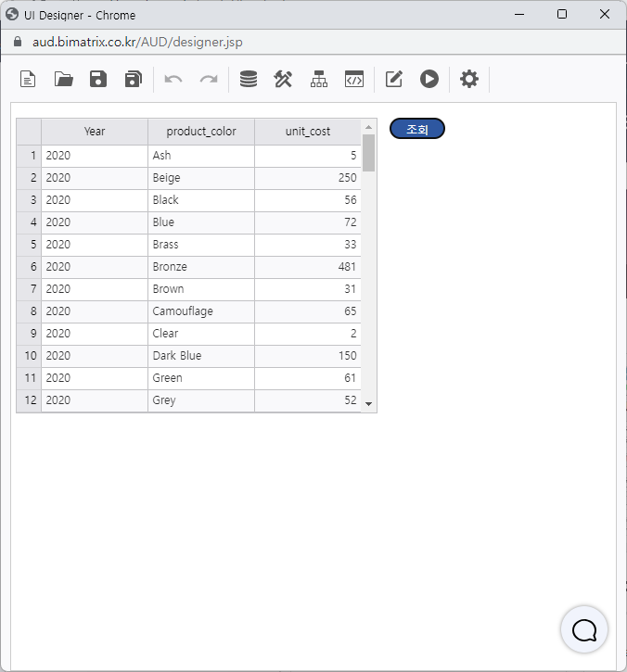Click the grid scrollbar down arrow
The height and width of the screenshot is (672, 627).
pos(369,404)
